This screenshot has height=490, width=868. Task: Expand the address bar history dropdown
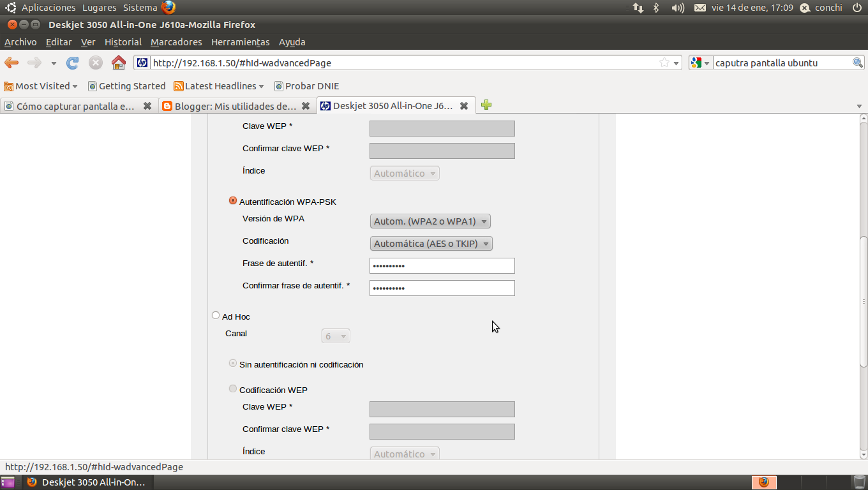click(677, 63)
